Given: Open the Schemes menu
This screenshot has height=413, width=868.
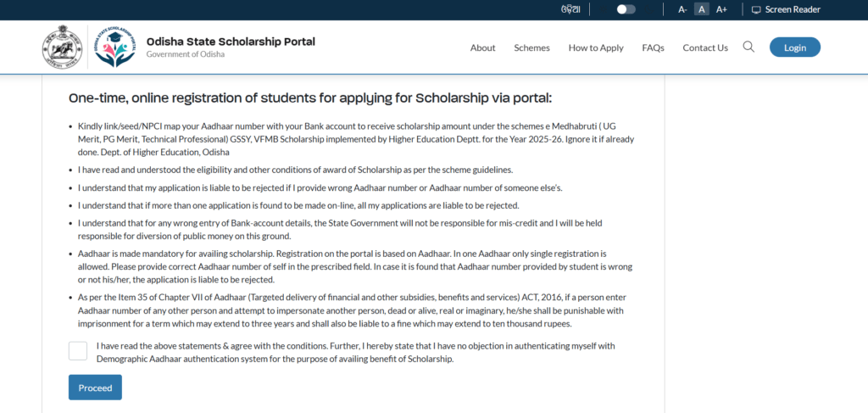Looking at the screenshot, I should pos(531,47).
